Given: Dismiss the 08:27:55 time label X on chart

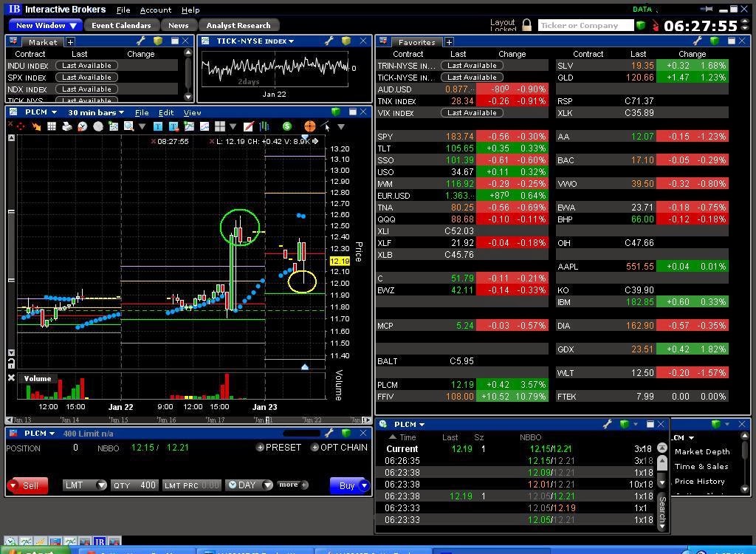Looking at the screenshot, I should click(x=154, y=141).
